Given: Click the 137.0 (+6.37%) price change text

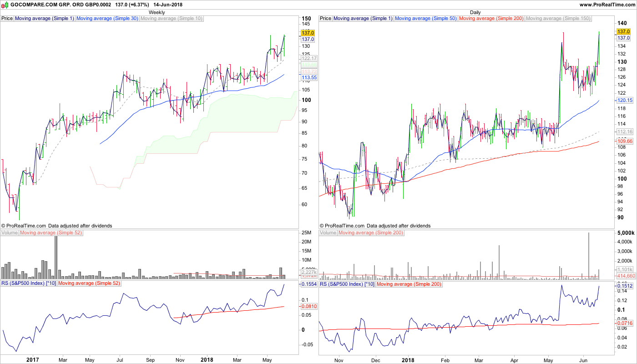Looking at the screenshot, I should pos(132,5).
